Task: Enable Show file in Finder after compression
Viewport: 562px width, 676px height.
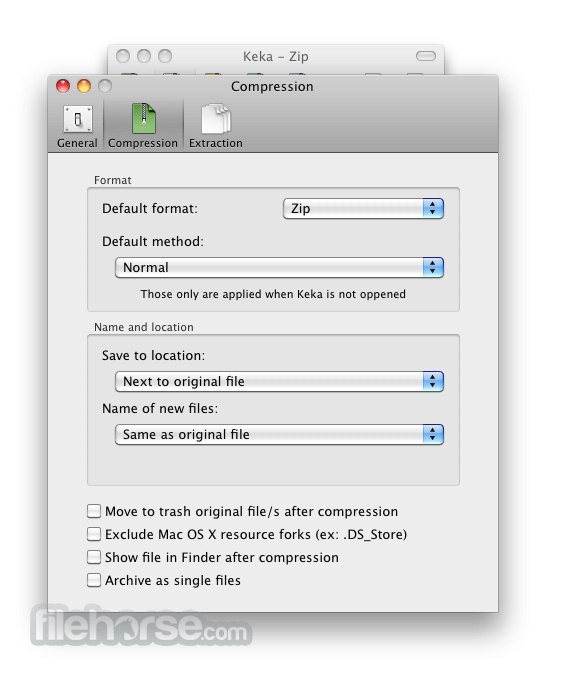Action: pos(94,557)
